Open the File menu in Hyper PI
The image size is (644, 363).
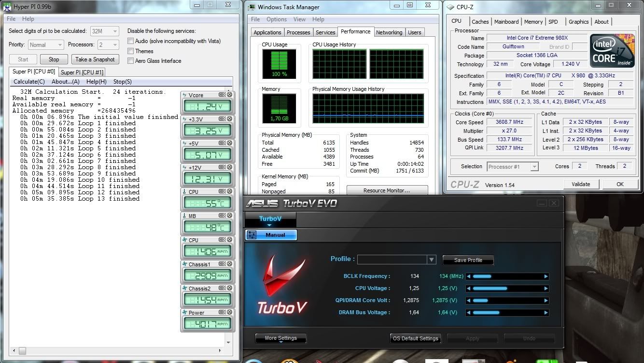click(11, 19)
